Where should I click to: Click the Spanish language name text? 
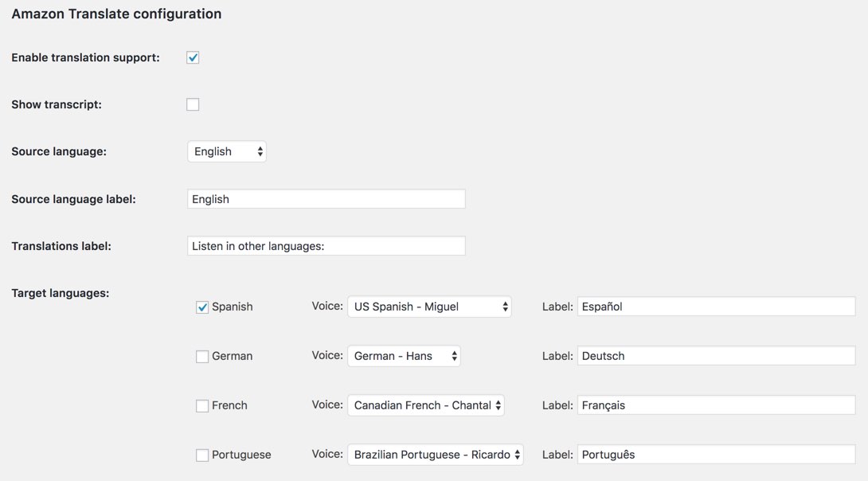(x=232, y=307)
